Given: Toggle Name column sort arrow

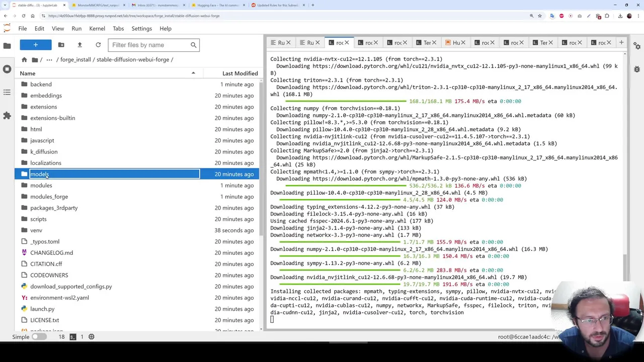Looking at the screenshot, I should tap(193, 73).
